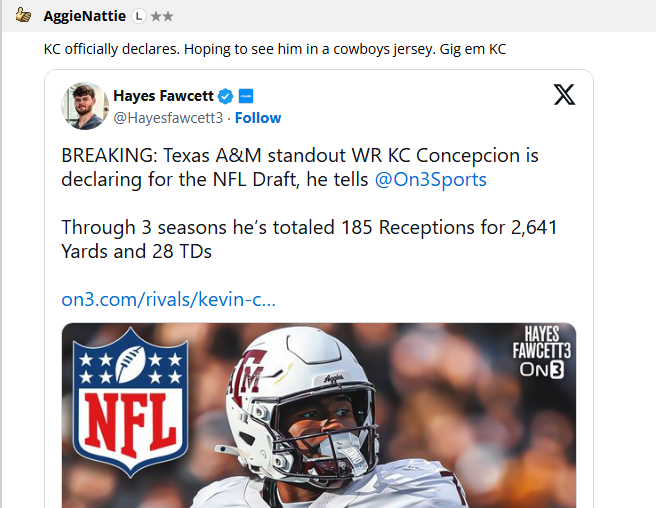The height and width of the screenshot is (508, 656).
Task: Open Hayes Fawcett's profile picture
Action: (85, 106)
